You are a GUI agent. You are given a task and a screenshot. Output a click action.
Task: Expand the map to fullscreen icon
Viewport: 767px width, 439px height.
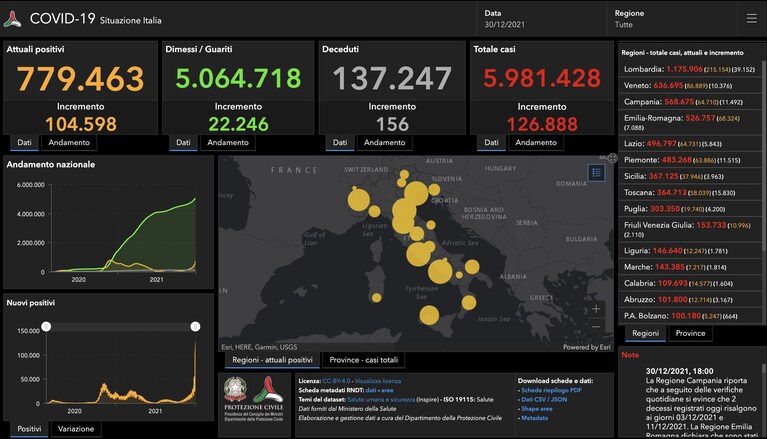pos(612,158)
